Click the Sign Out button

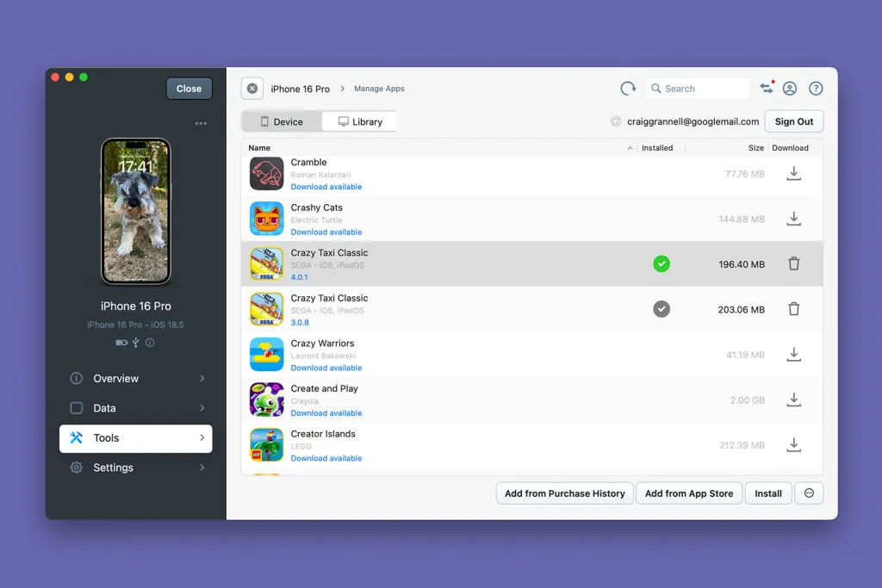793,121
